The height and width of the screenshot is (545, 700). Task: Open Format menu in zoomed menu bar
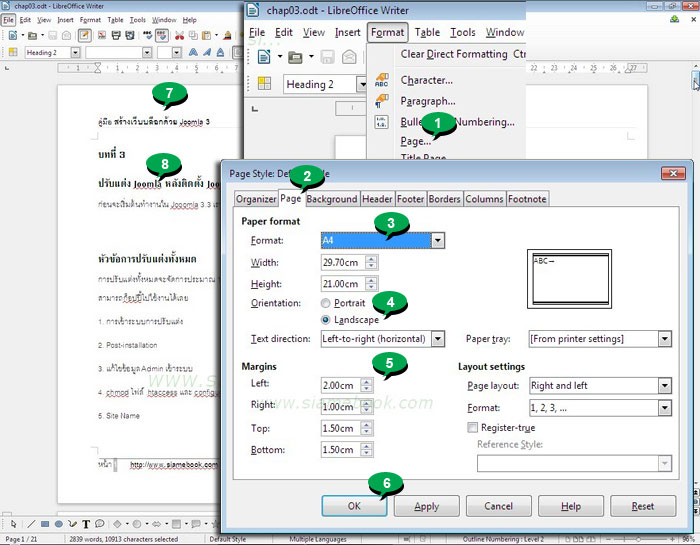click(x=388, y=33)
